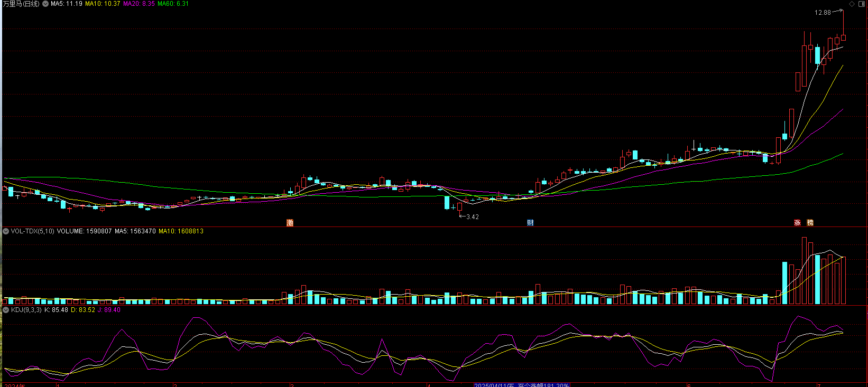Click the 12.88 high price annotation
This screenshot has height=387, width=868.
click(823, 13)
